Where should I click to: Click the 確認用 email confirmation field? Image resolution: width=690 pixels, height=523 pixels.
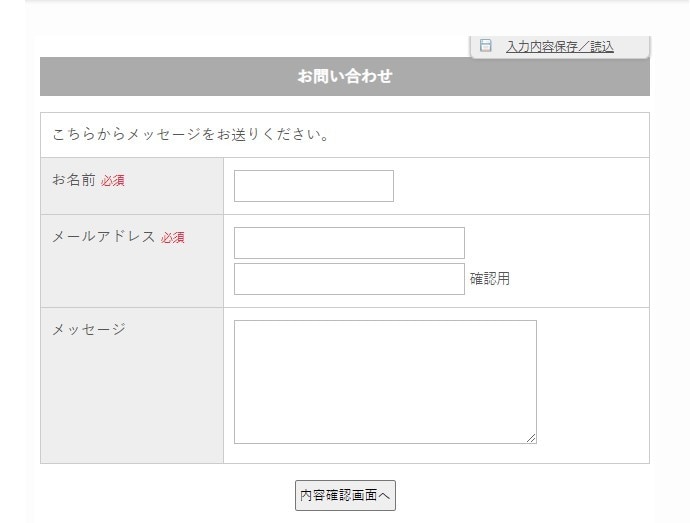point(349,279)
